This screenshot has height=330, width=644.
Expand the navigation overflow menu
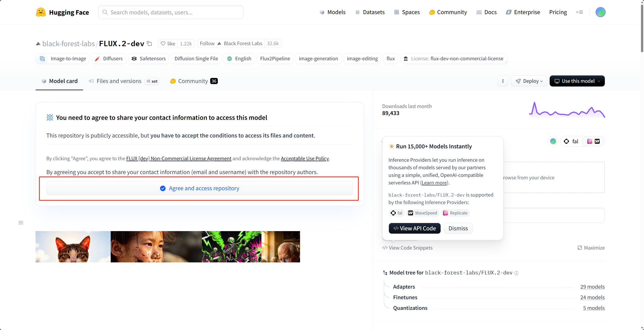(x=579, y=12)
